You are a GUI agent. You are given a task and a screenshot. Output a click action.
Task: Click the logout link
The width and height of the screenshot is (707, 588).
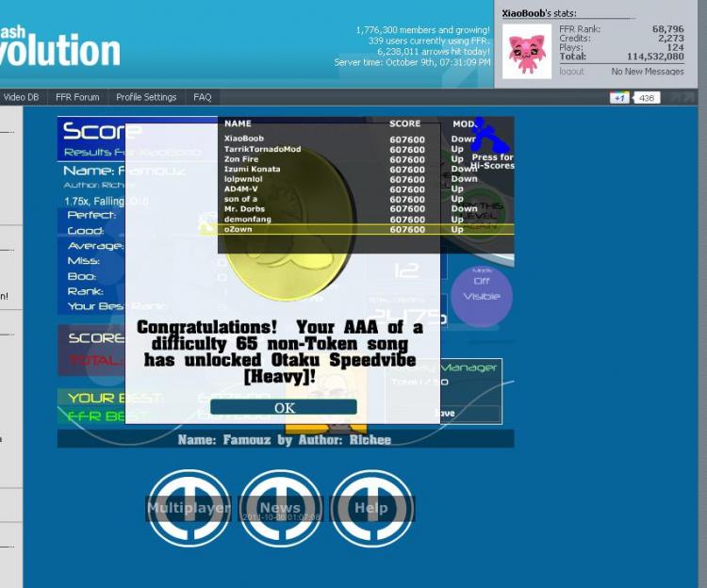click(571, 72)
